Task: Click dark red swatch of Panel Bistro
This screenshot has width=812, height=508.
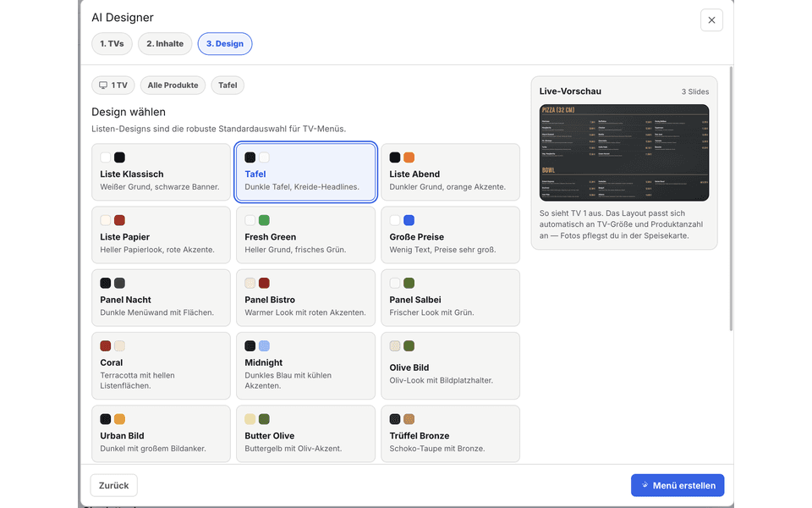Action: [264, 283]
